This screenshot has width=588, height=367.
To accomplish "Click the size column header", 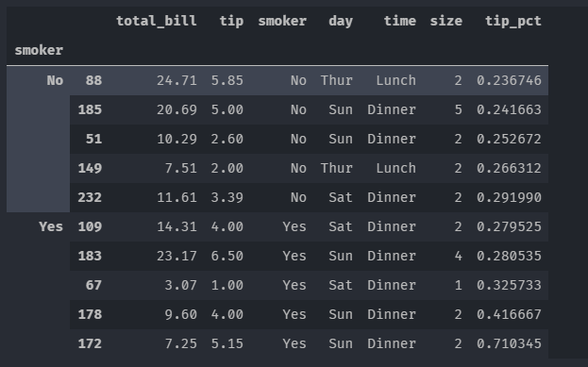I will point(445,21).
